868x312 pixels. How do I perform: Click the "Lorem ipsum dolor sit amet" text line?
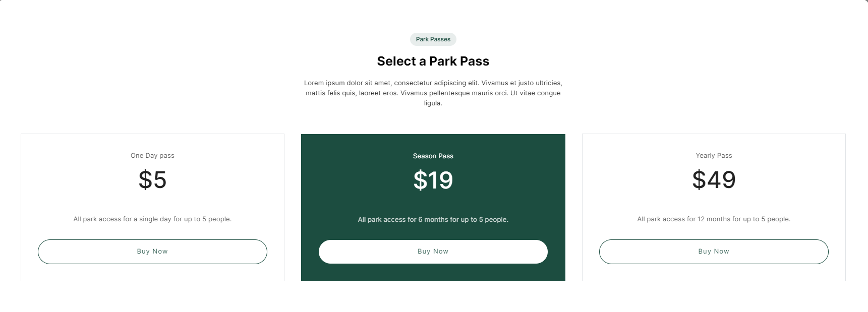pyautogui.click(x=433, y=83)
